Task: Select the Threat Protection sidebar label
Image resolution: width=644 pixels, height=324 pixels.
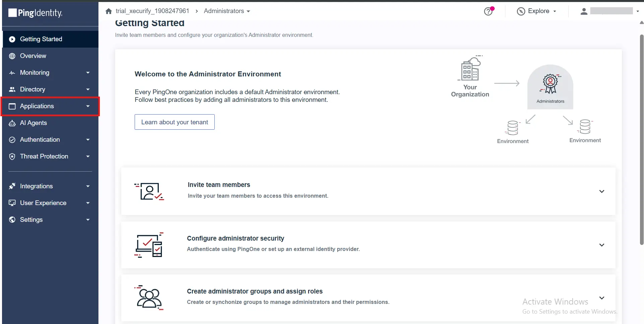Action: (x=44, y=156)
